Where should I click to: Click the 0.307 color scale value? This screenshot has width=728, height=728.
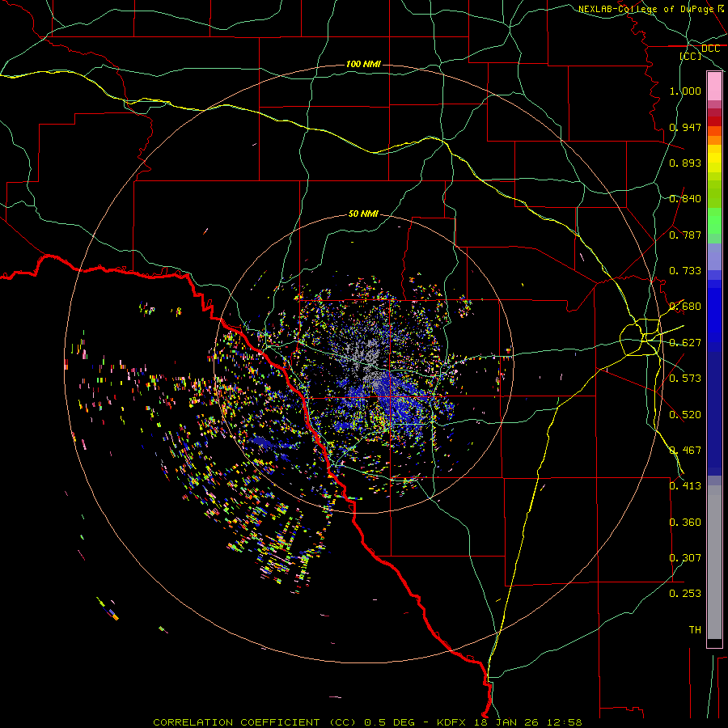[685, 557]
